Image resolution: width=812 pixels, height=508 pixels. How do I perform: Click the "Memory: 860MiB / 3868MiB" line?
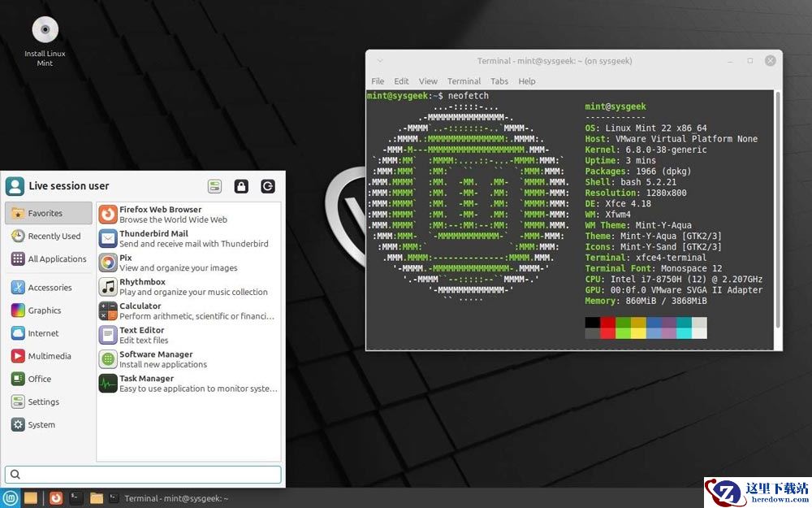point(646,301)
